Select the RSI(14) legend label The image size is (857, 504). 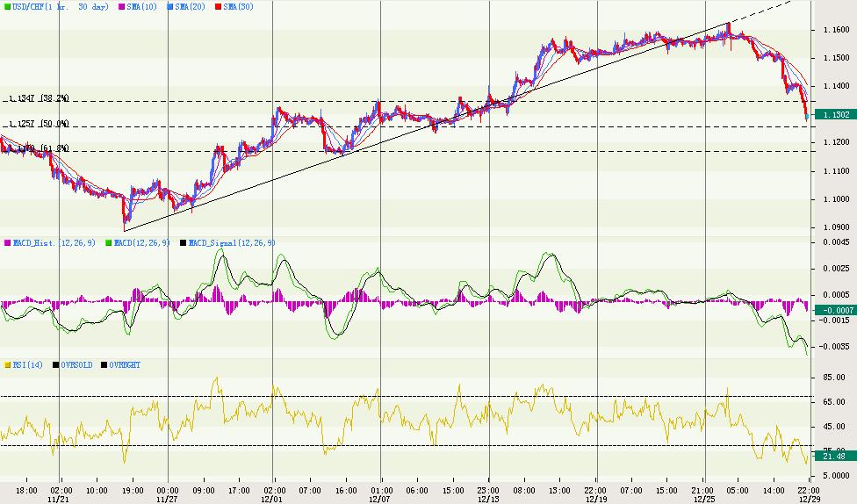tap(28, 364)
